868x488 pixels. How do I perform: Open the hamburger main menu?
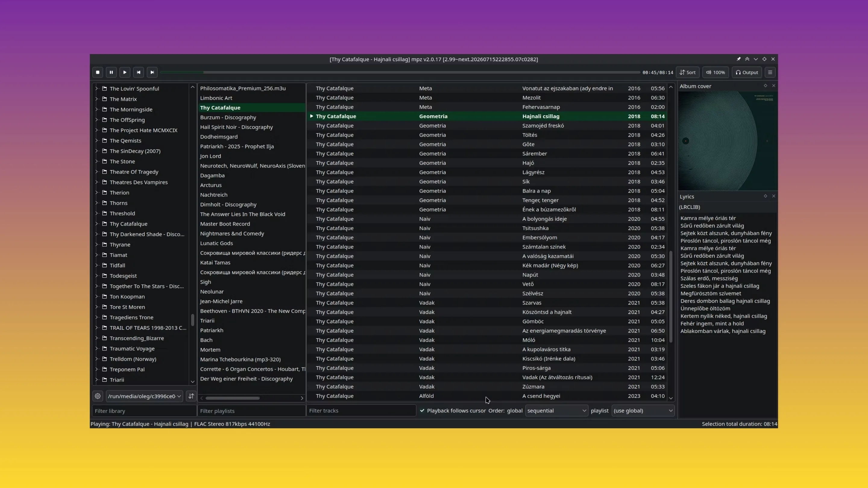tap(770, 72)
